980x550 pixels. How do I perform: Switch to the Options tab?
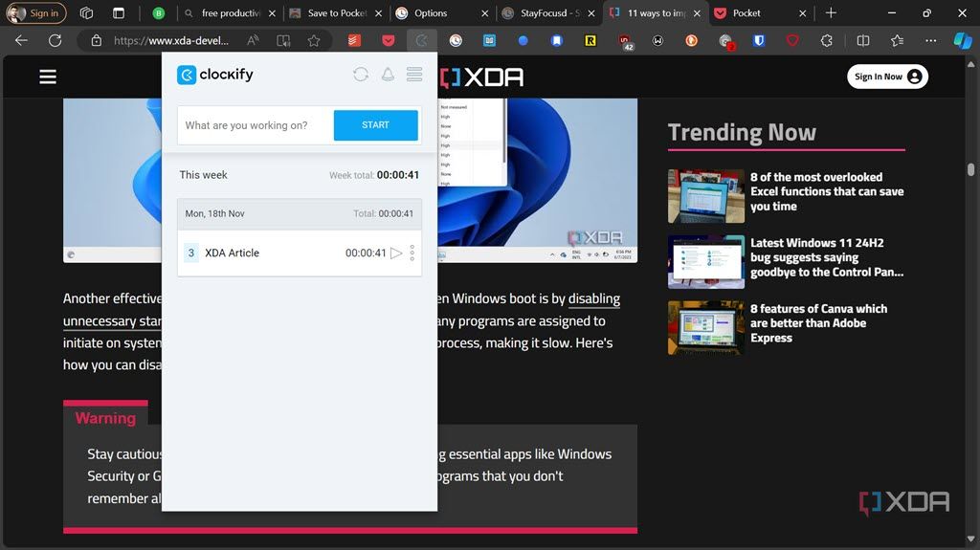click(x=441, y=12)
